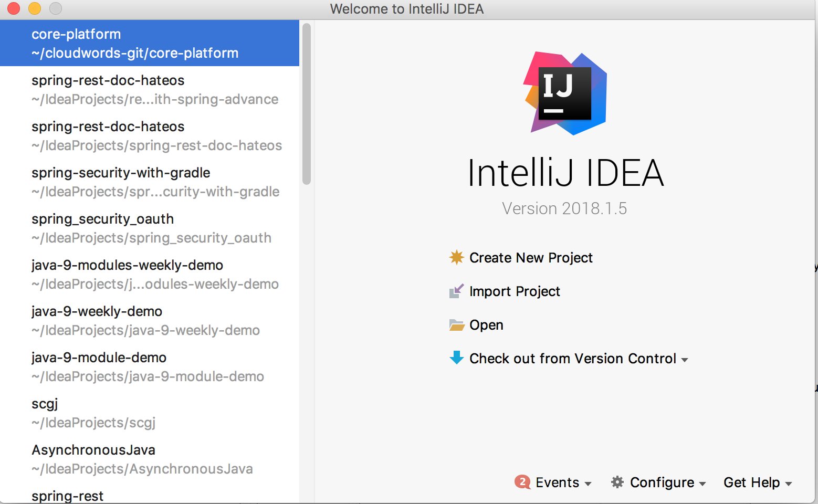Screen dimensions: 818x504
Task: Choose Import Project
Action: click(x=515, y=291)
